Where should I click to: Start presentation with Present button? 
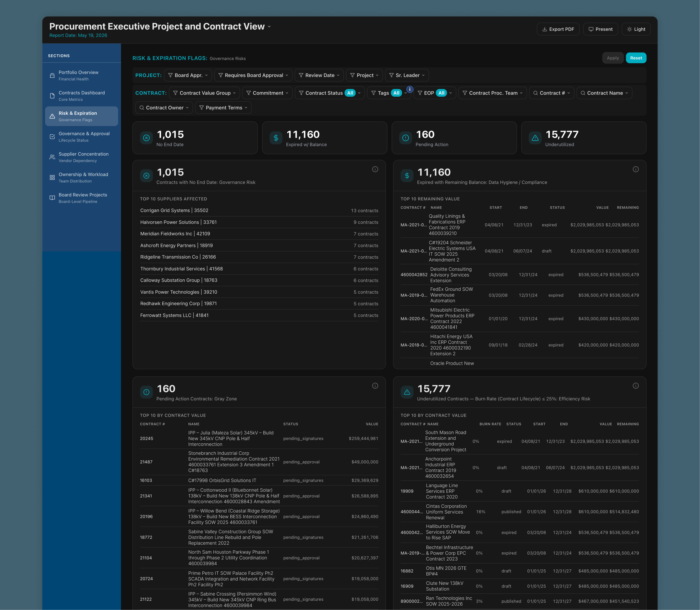tap(601, 29)
